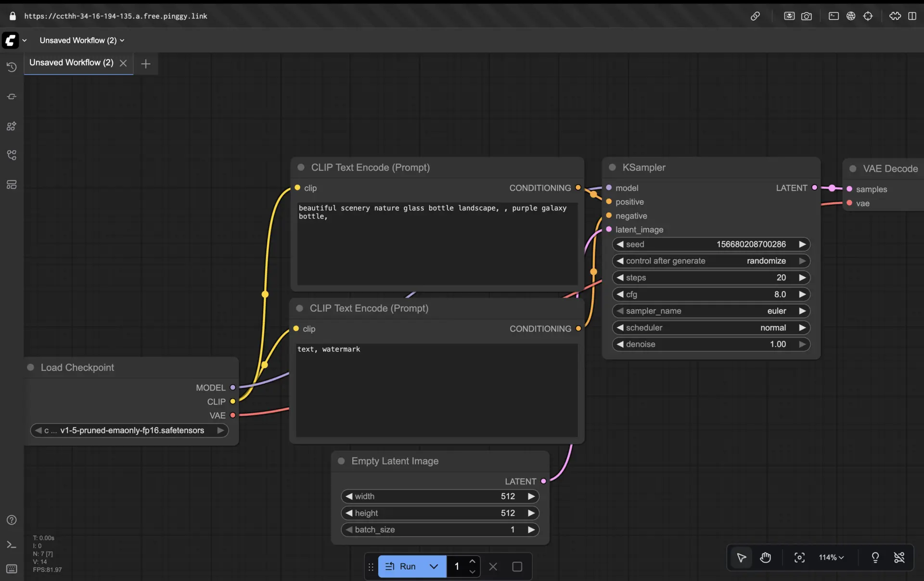Fit the workflow to view with crosshair icon
Image resolution: width=924 pixels, height=581 pixels.
(x=799, y=558)
